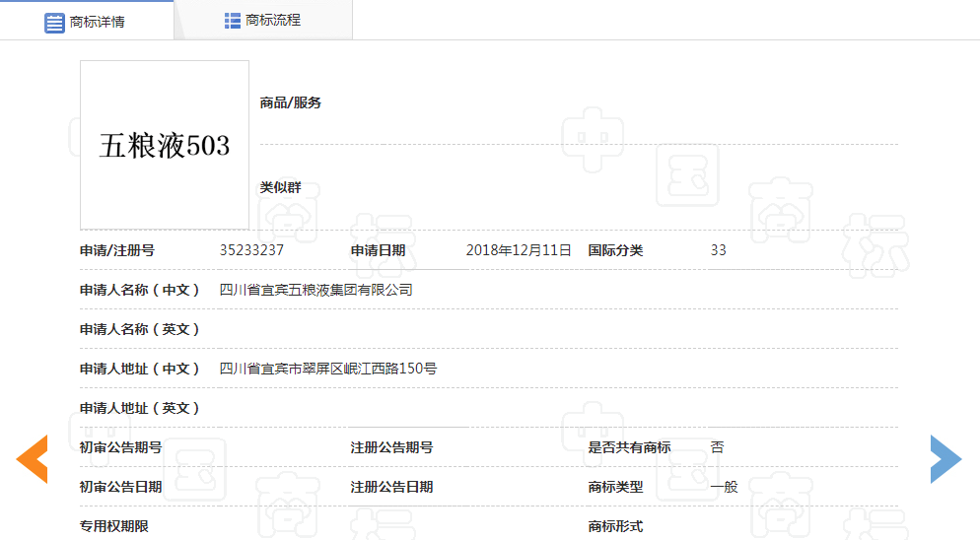Click the blue document icon beside 商标详情
The image size is (980, 540).
[54, 23]
